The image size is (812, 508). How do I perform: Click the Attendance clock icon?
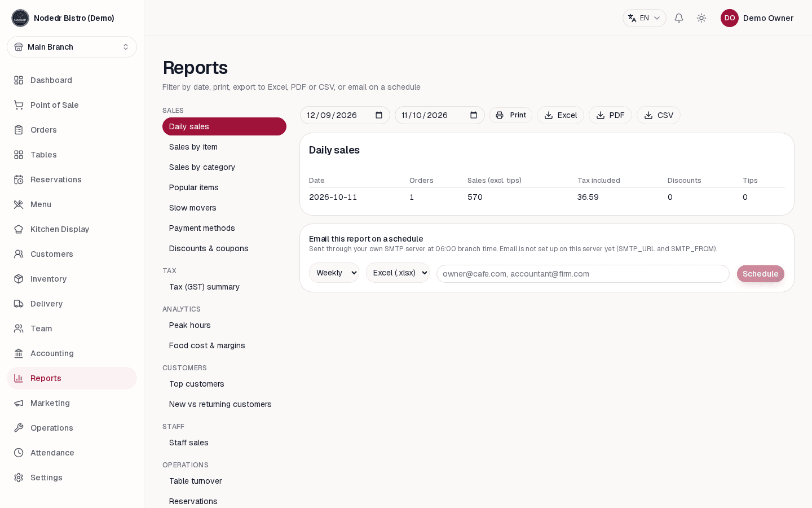tap(19, 453)
